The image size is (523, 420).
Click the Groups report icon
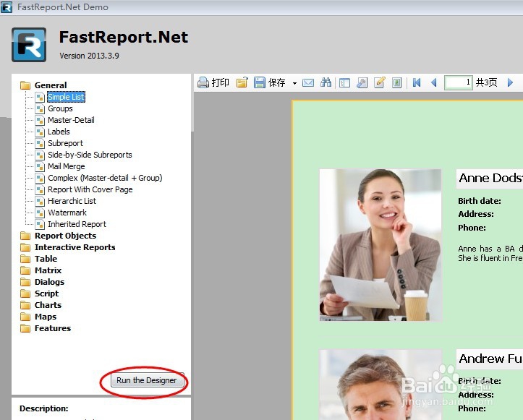click(40, 108)
